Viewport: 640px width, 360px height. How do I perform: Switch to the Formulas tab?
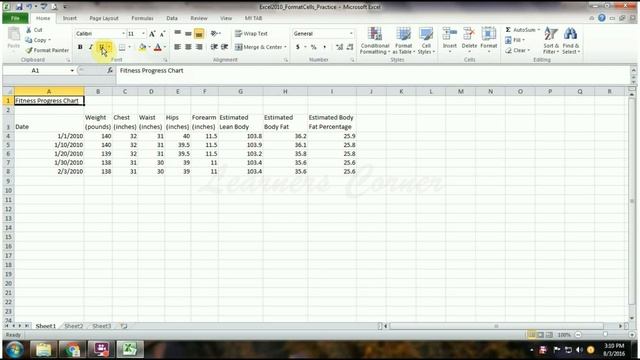point(142,18)
